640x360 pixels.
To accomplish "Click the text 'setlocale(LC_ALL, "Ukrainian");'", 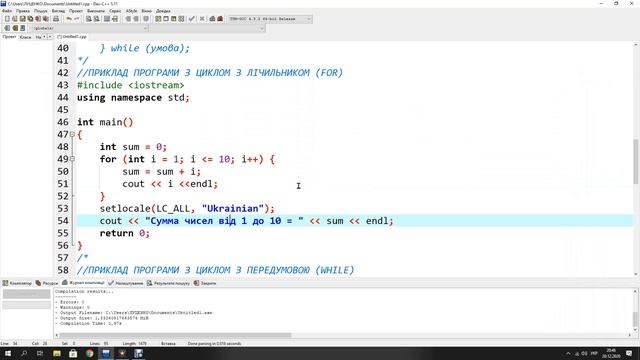I will pyautogui.click(x=187, y=208).
